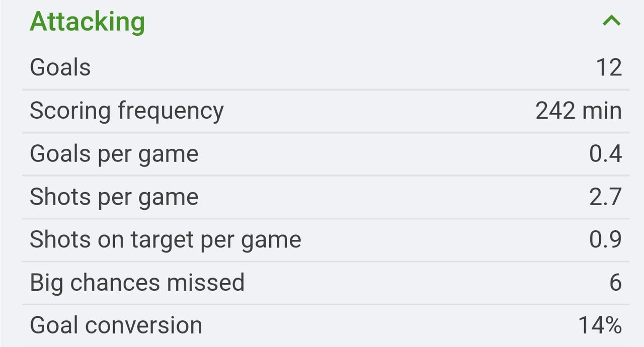
Task: Pick the Shots on target per game label
Action: click(x=166, y=239)
